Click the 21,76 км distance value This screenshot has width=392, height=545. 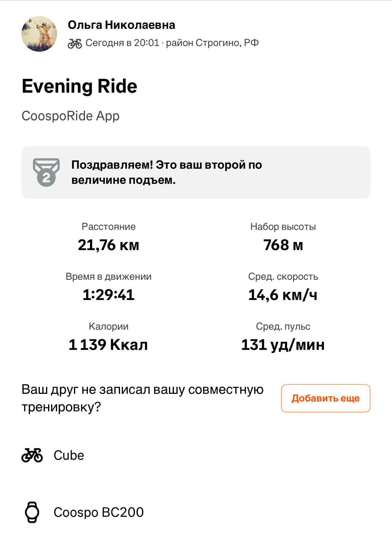[109, 245]
